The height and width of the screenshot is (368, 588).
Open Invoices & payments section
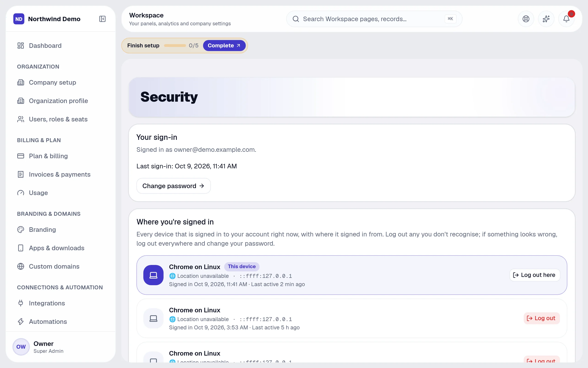61,174
